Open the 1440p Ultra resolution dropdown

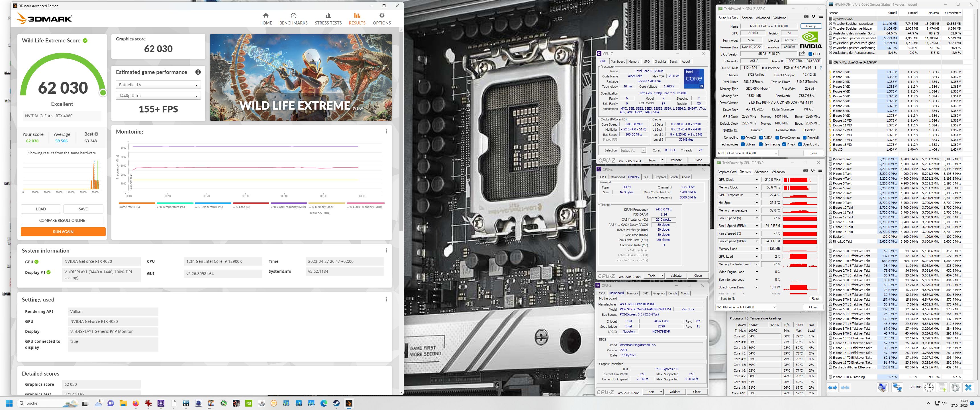click(158, 96)
